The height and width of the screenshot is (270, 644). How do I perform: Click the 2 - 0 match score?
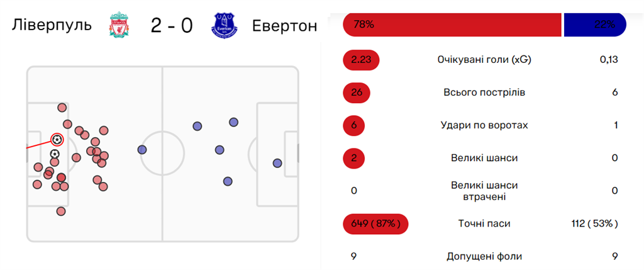coord(171,25)
